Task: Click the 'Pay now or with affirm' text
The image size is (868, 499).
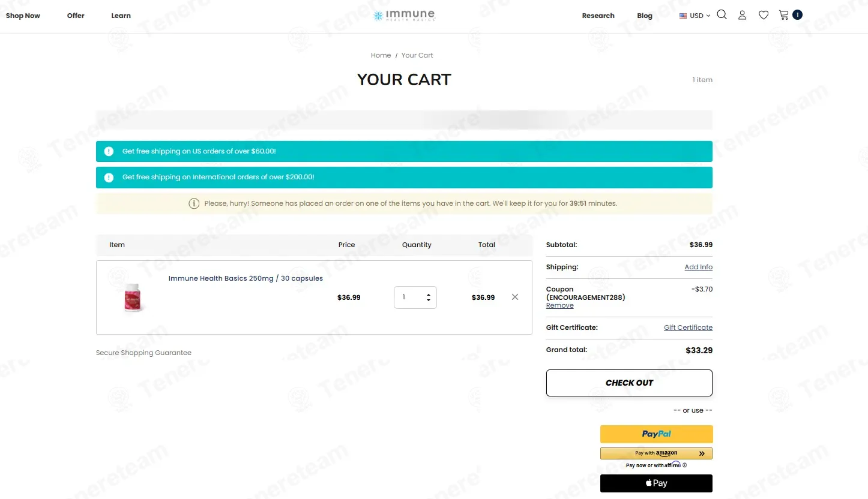Action: 653,465
